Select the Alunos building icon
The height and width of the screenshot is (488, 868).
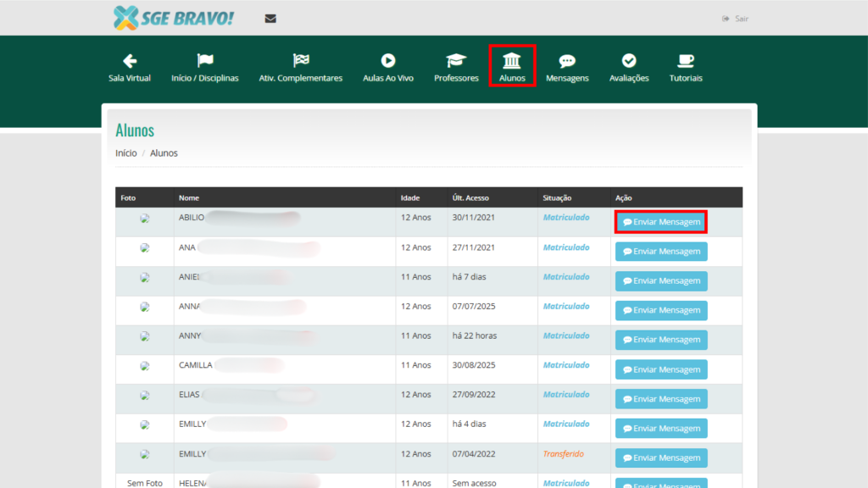tap(512, 61)
